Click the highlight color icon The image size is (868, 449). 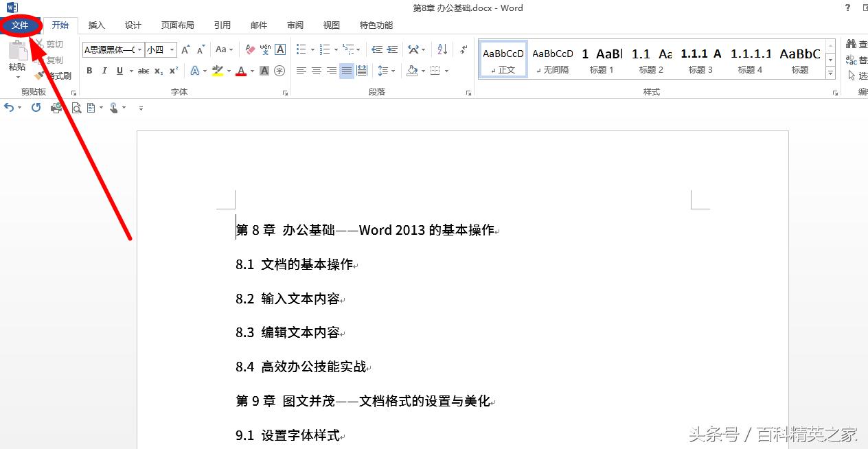[218, 71]
